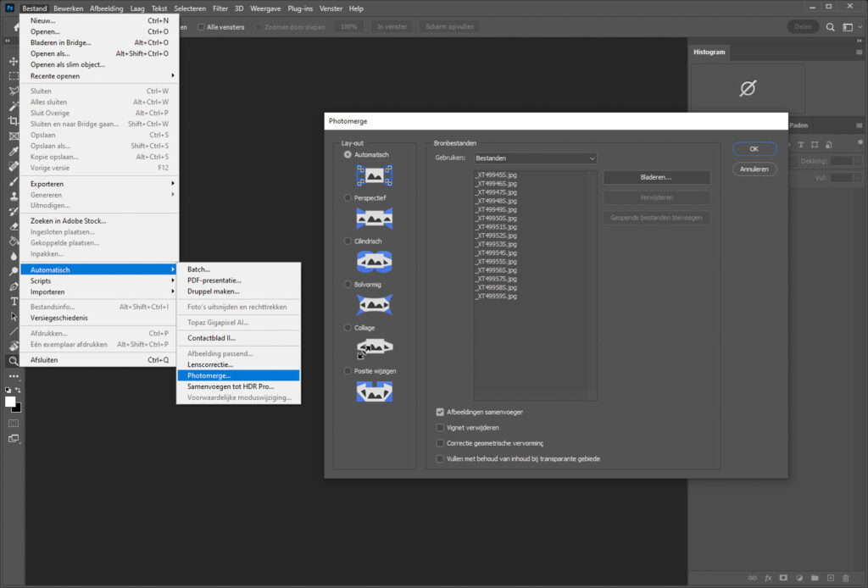The height and width of the screenshot is (588, 868).
Task: Select the Move tool in toolbar
Action: (14, 61)
